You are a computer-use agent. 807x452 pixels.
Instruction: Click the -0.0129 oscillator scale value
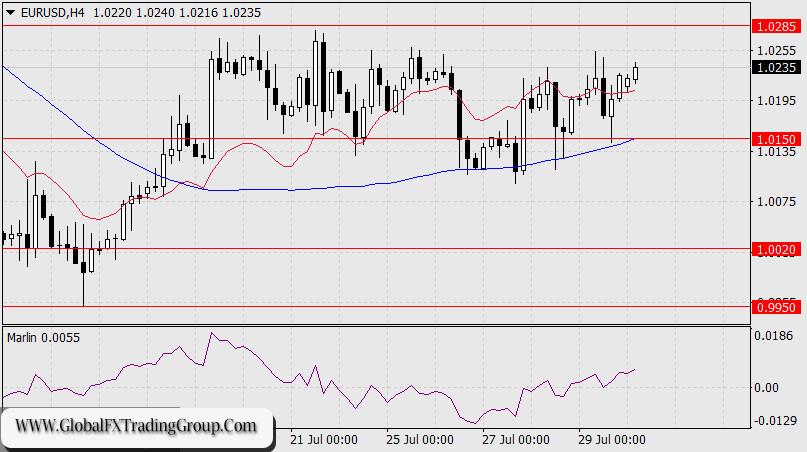[x=774, y=421]
